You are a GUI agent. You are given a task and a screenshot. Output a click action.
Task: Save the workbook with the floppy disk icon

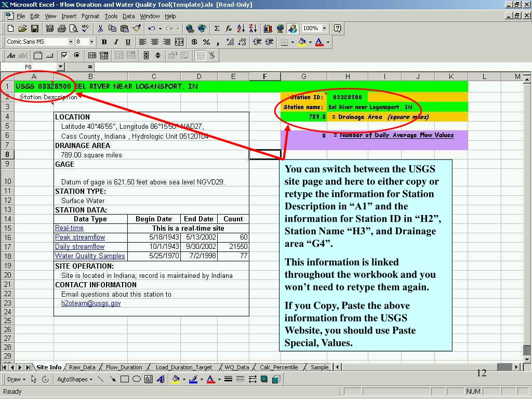point(35,29)
